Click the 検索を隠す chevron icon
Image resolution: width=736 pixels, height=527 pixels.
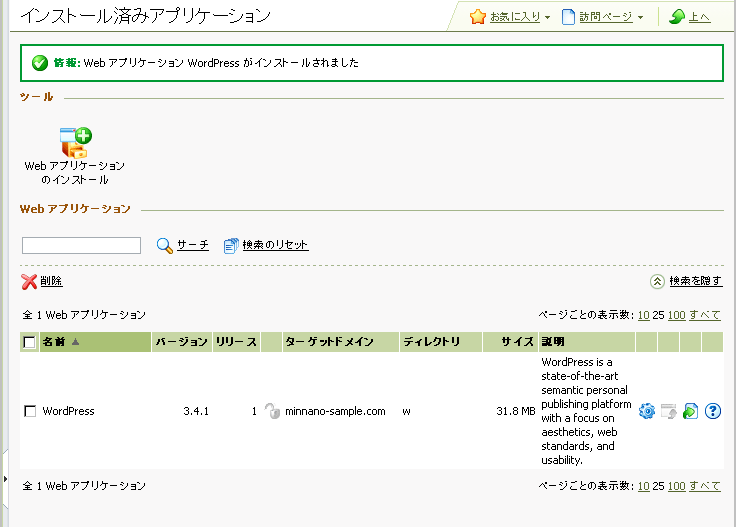(657, 282)
